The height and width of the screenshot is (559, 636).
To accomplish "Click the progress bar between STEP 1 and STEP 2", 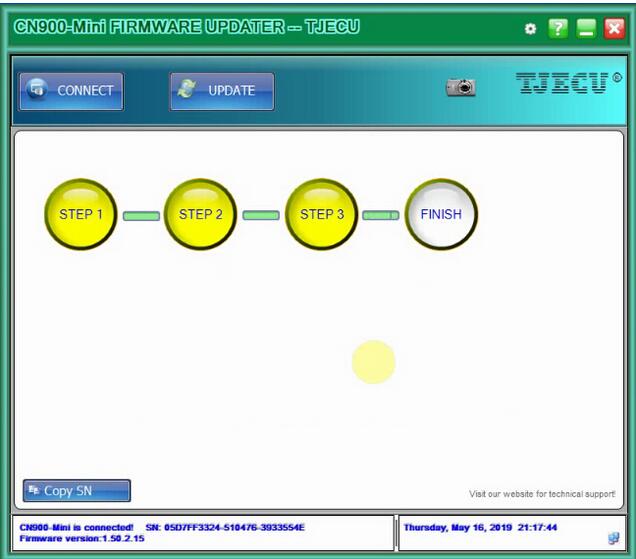I will coord(141,216).
